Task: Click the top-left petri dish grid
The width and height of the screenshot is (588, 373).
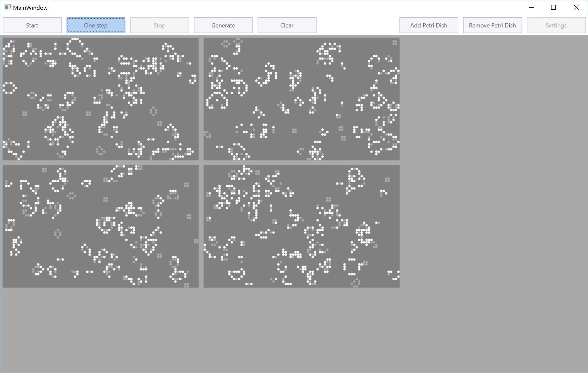Action: click(101, 99)
